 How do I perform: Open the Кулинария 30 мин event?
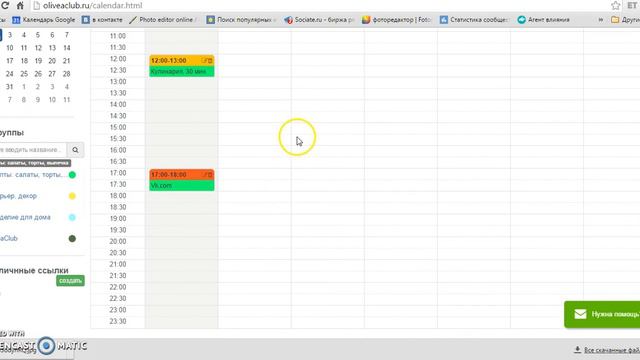[182, 71]
